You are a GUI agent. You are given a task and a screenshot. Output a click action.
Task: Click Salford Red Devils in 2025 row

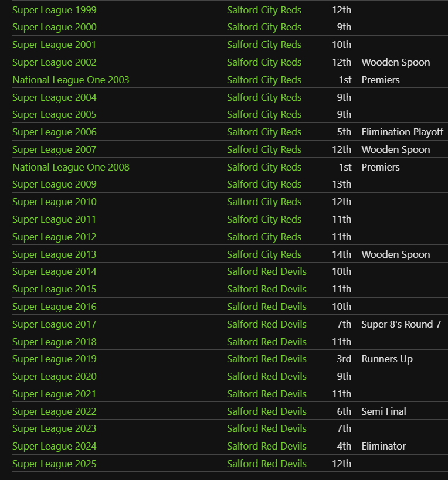click(267, 464)
